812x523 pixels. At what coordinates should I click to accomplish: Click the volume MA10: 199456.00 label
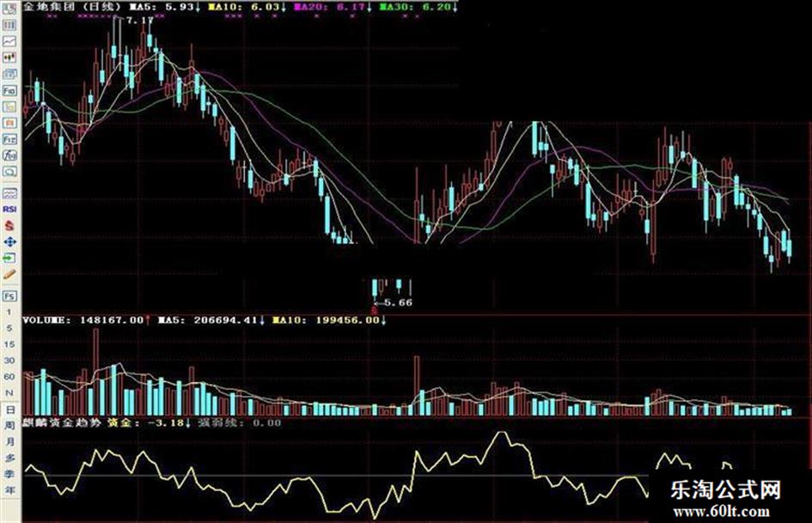click(329, 320)
